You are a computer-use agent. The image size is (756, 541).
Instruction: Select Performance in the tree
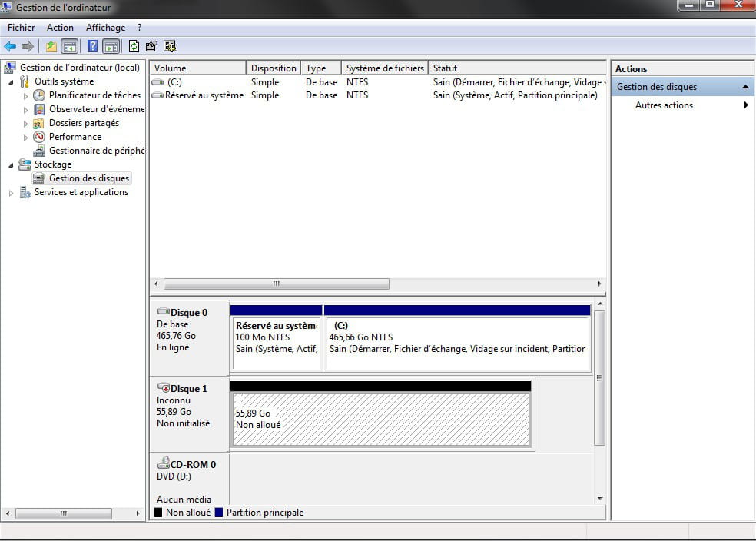[x=75, y=137]
